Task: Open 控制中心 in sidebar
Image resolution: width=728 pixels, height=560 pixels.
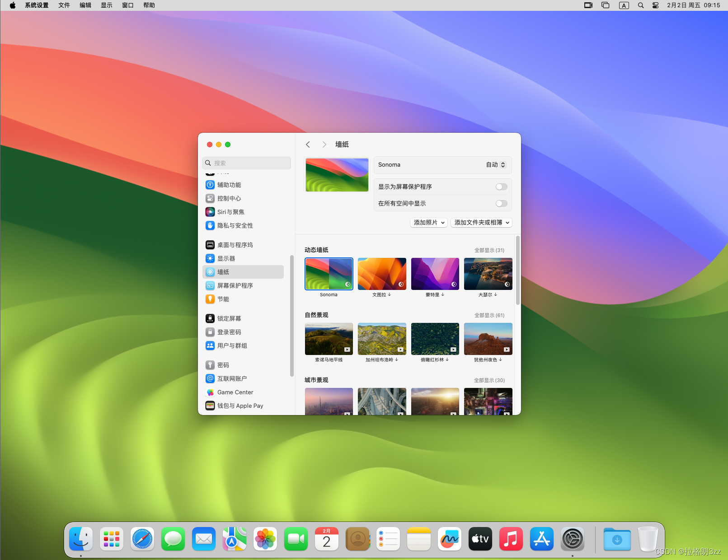Action: click(x=243, y=198)
